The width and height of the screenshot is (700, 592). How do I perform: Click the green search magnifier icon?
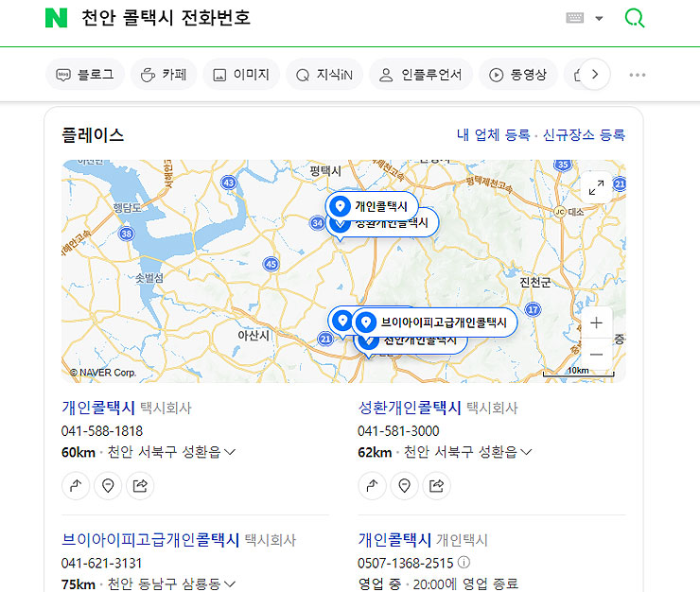(635, 18)
